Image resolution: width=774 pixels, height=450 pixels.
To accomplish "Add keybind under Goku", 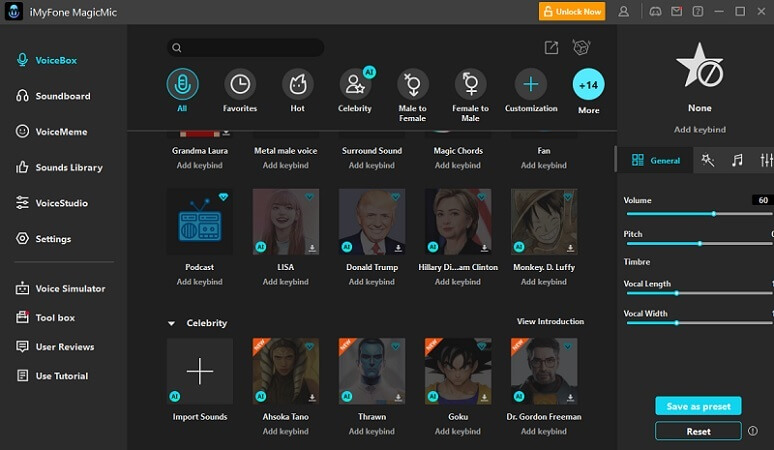I will tap(458, 431).
